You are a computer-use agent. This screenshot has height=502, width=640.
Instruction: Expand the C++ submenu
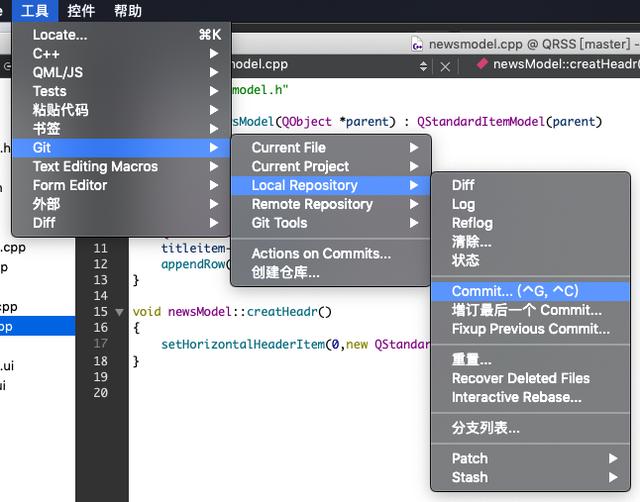tap(122, 54)
